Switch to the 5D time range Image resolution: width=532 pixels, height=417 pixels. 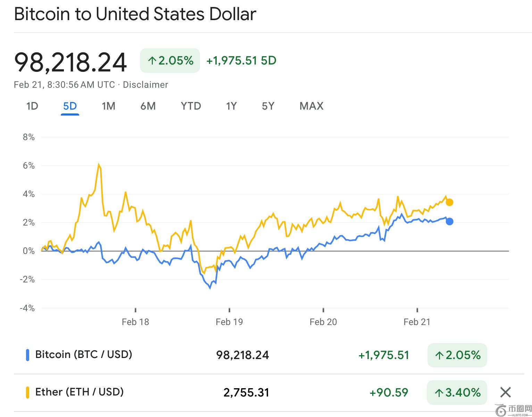pos(70,106)
